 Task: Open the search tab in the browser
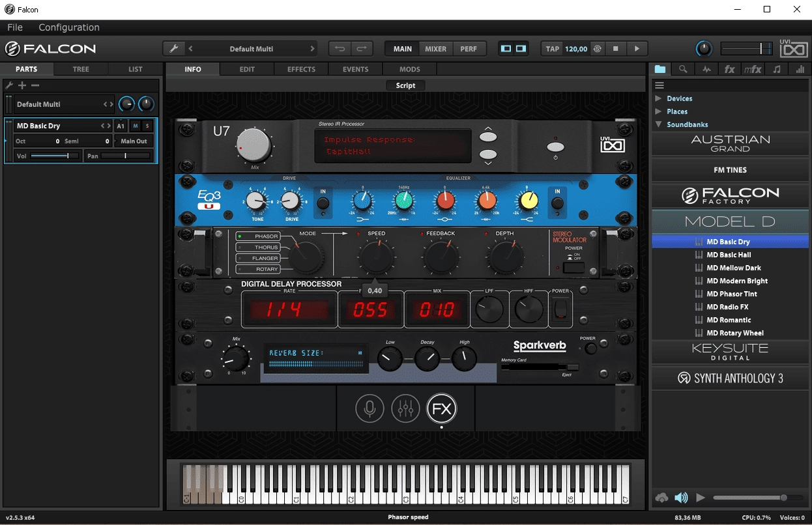(x=683, y=69)
